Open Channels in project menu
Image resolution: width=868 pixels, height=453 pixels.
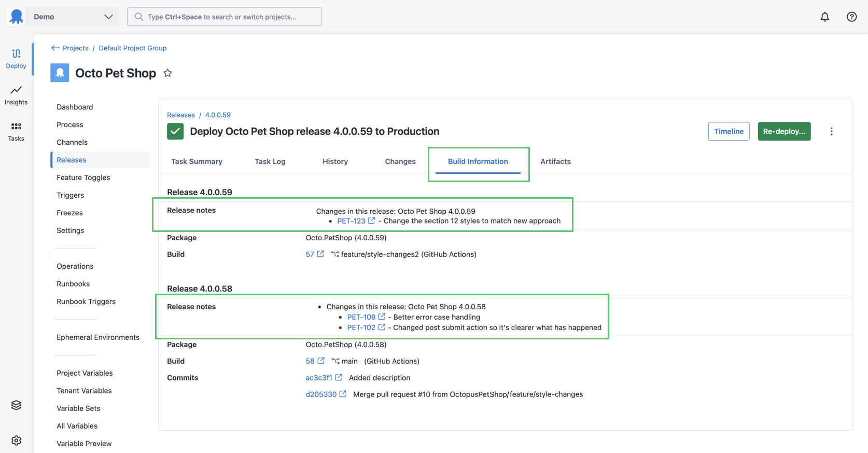point(72,142)
